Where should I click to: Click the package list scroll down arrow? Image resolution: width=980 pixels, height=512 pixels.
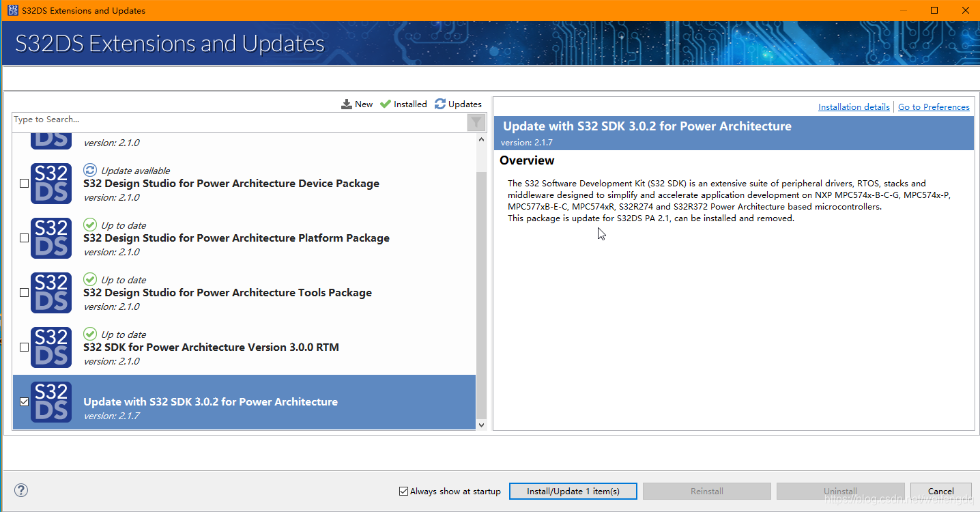[x=481, y=425]
